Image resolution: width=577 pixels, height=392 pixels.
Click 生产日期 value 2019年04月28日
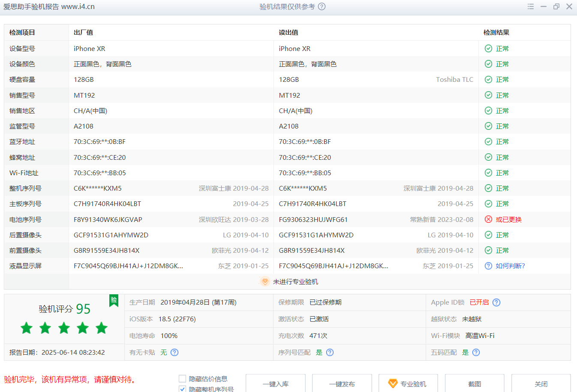click(x=198, y=302)
